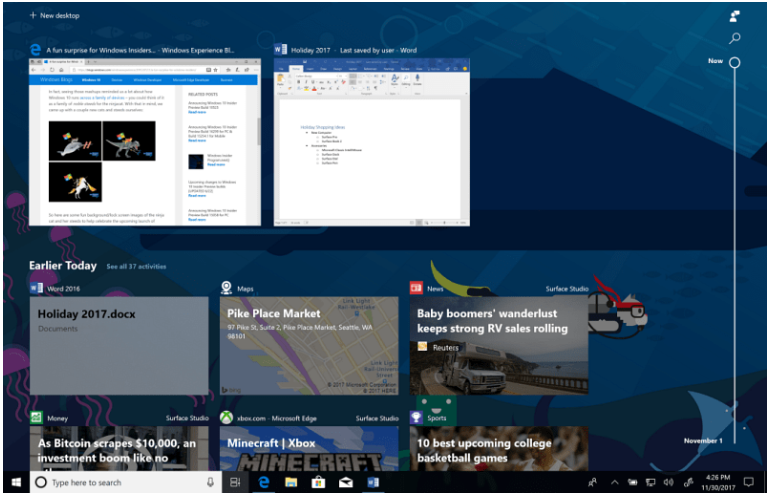Open the Holiday 2017.docx activity card
The image size is (771, 496).
119,346
